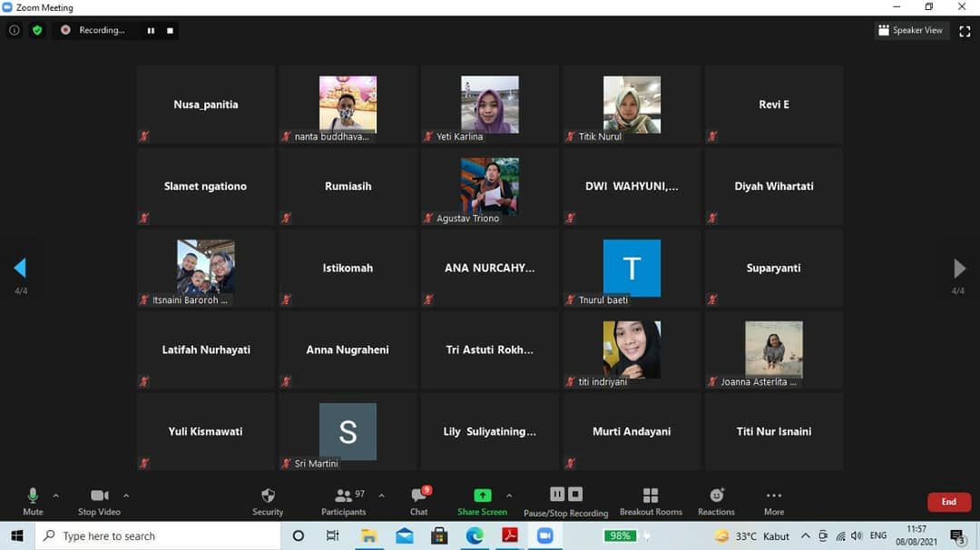This screenshot has height=550, width=980.
Task: Expand video options arrow beside Stop Video
Action: point(126,496)
